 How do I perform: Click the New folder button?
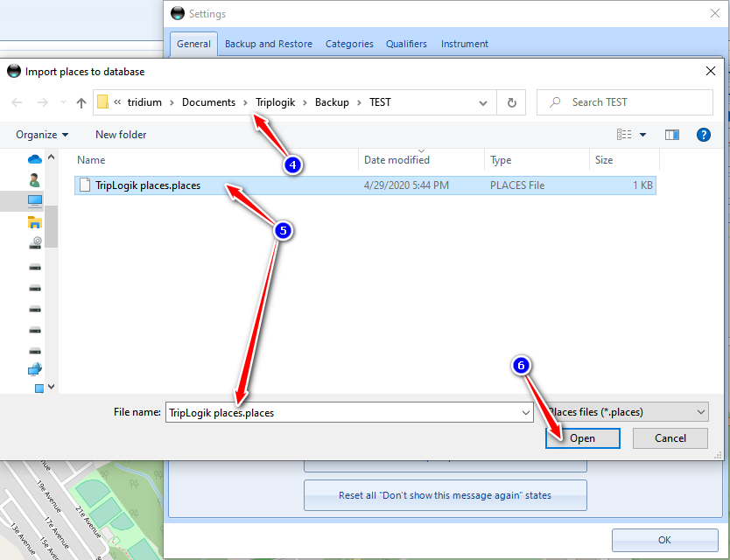(x=121, y=135)
